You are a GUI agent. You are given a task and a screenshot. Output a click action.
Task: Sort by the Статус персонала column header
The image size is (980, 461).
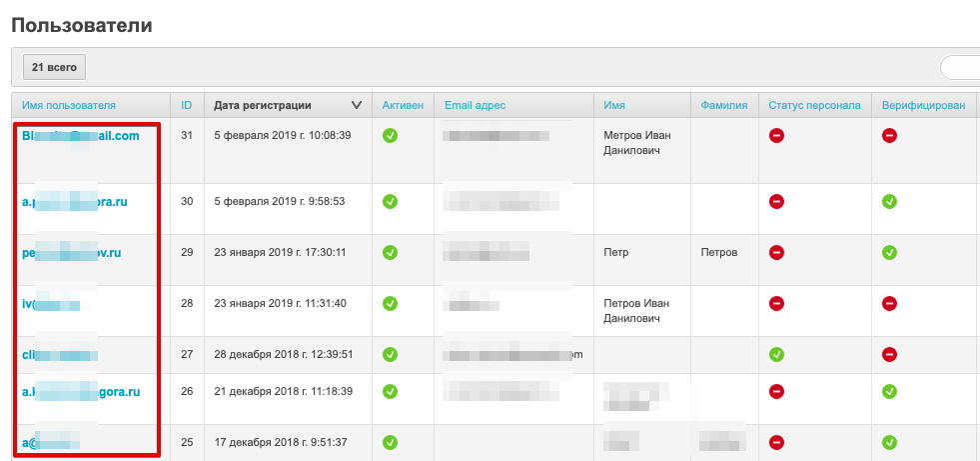(x=814, y=105)
